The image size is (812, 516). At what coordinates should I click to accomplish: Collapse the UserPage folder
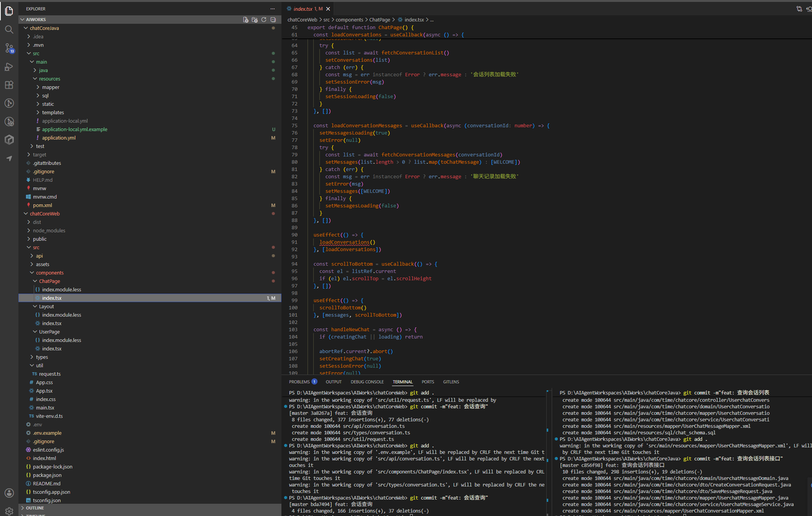[49, 332]
